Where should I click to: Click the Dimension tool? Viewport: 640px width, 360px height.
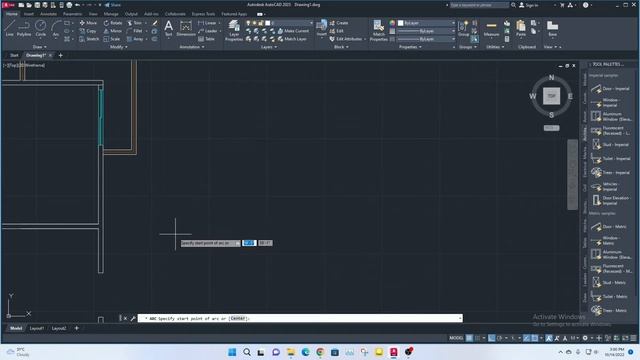coord(186,28)
